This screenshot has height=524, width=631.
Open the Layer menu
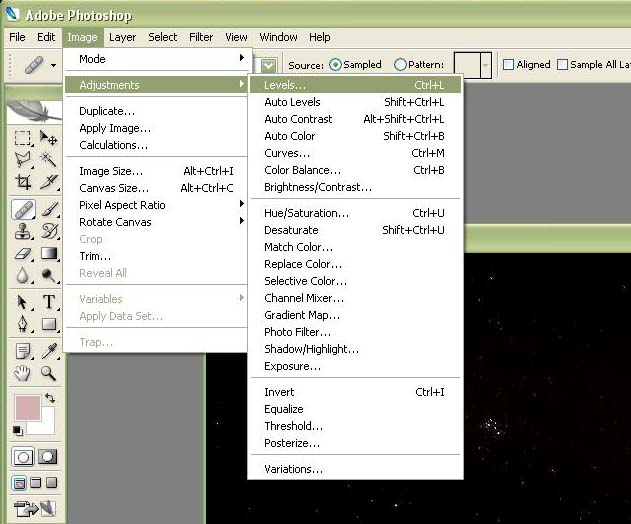point(122,37)
